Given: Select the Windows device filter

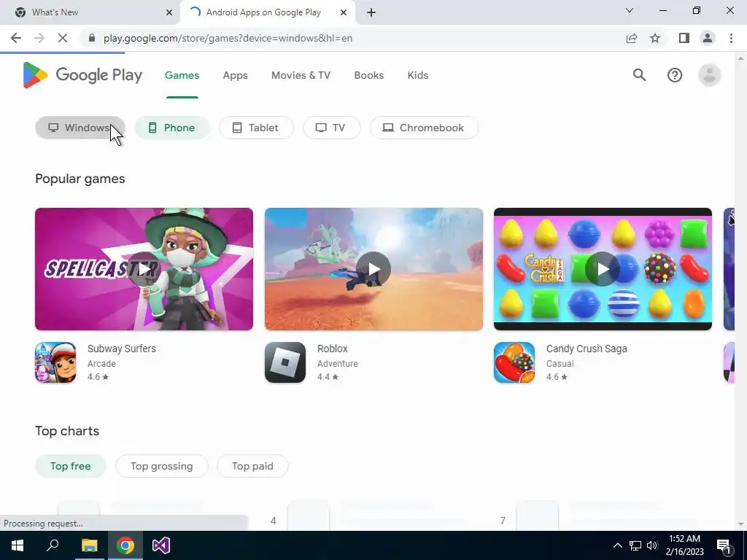Looking at the screenshot, I should tap(80, 128).
